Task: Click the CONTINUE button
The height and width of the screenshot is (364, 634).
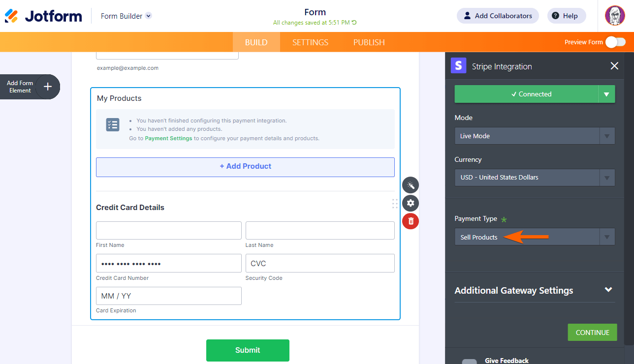Action: tap(593, 332)
